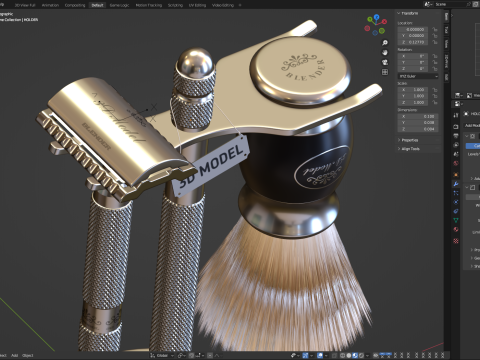Open the Material properties sphere icon

456,229
